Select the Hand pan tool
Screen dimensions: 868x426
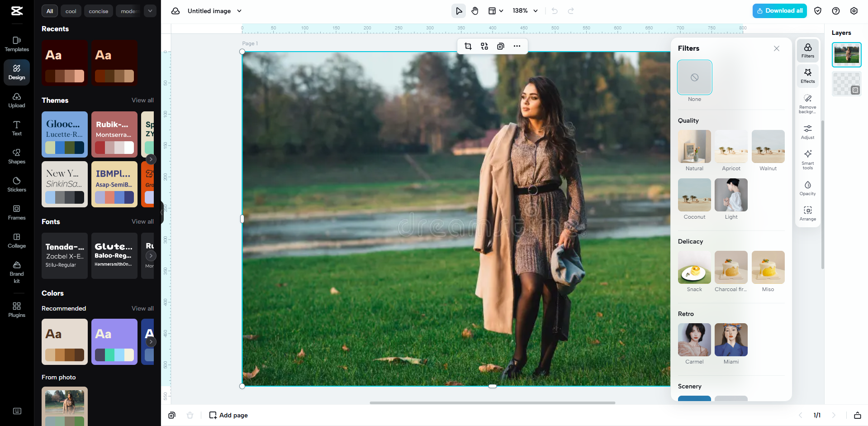point(475,11)
